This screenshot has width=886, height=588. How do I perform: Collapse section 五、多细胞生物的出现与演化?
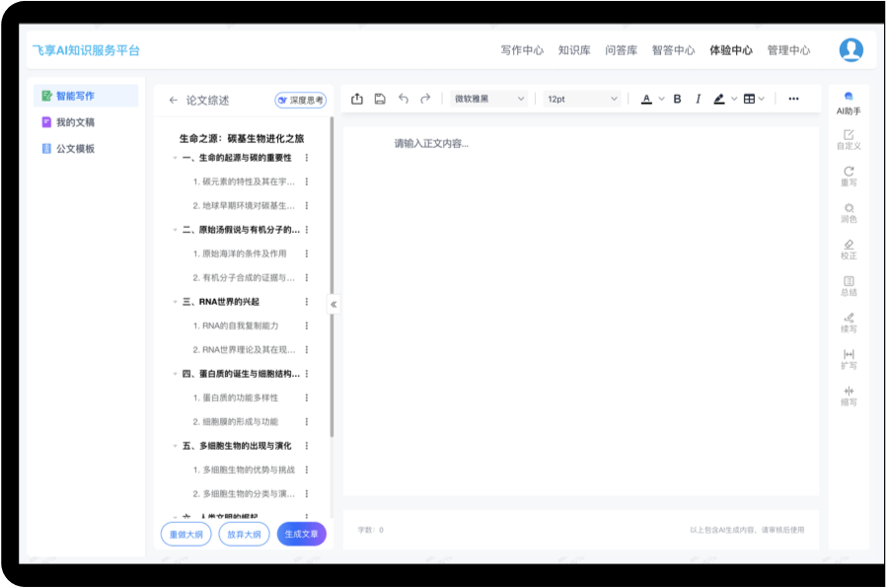[175, 446]
